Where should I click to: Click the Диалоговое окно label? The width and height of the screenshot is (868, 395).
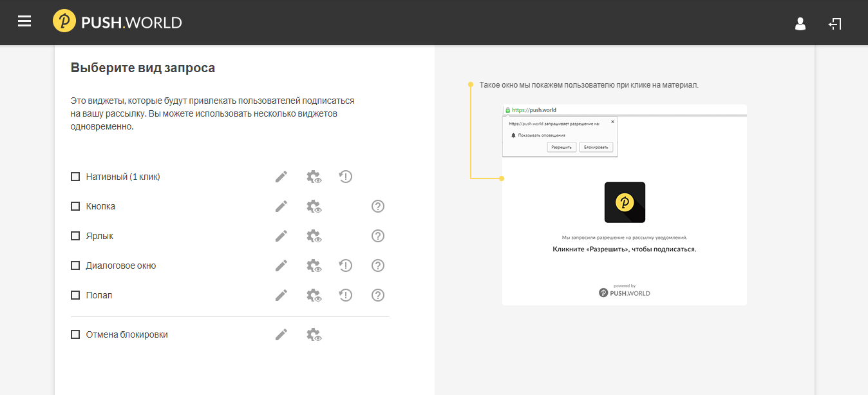121,265
